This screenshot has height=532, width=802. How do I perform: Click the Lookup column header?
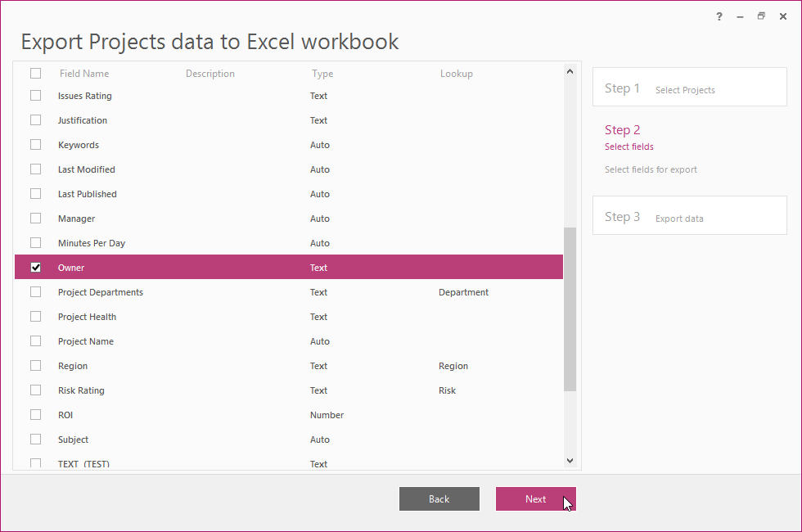point(456,74)
